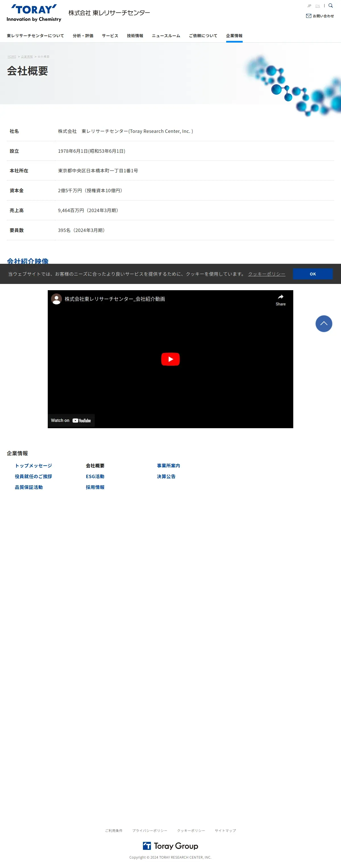Click 企業情報 breadcrumb link
Image resolution: width=341 pixels, height=868 pixels.
click(x=27, y=57)
